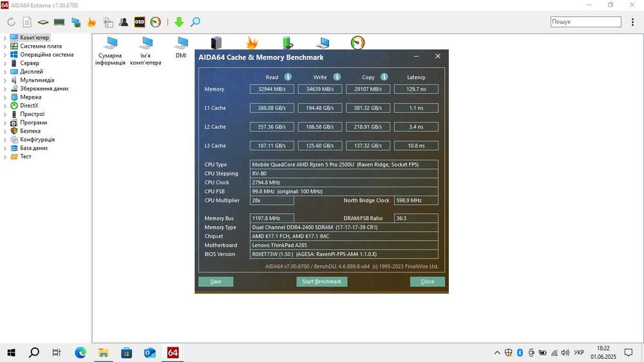Click the green download arrow toolbar icon
Screen dimensions: 644x362
pyautogui.click(x=179, y=22)
